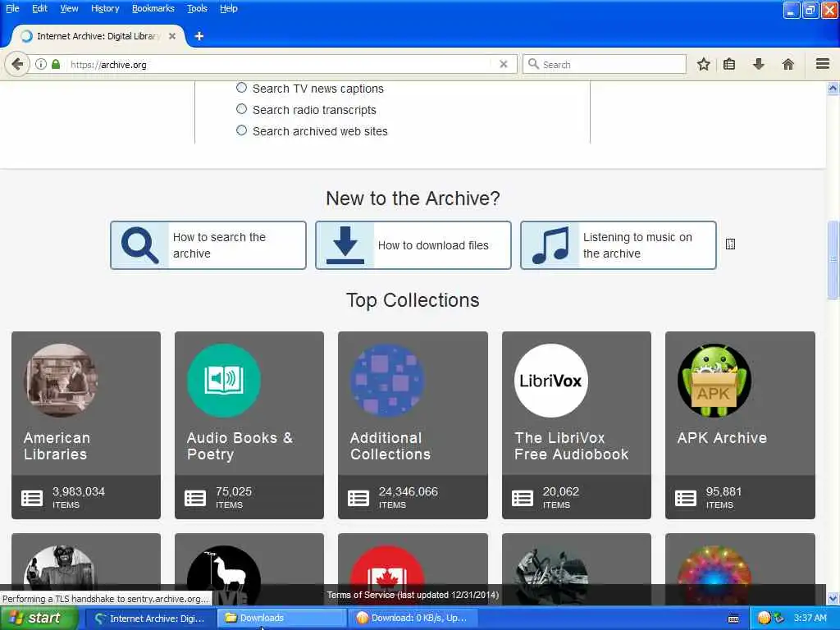
Task: Click the magnifier icon on How to search
Action: click(x=139, y=245)
